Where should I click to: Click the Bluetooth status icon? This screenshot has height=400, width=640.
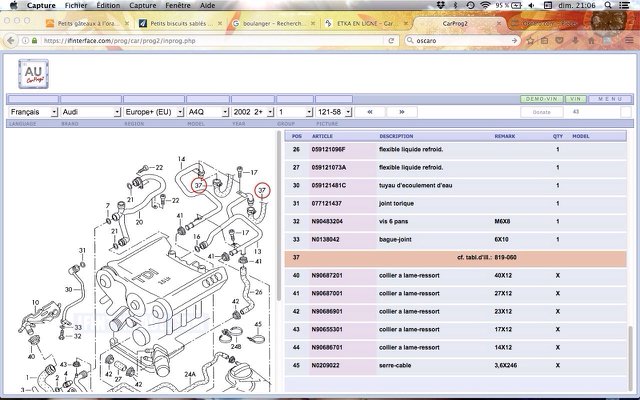pos(456,5)
